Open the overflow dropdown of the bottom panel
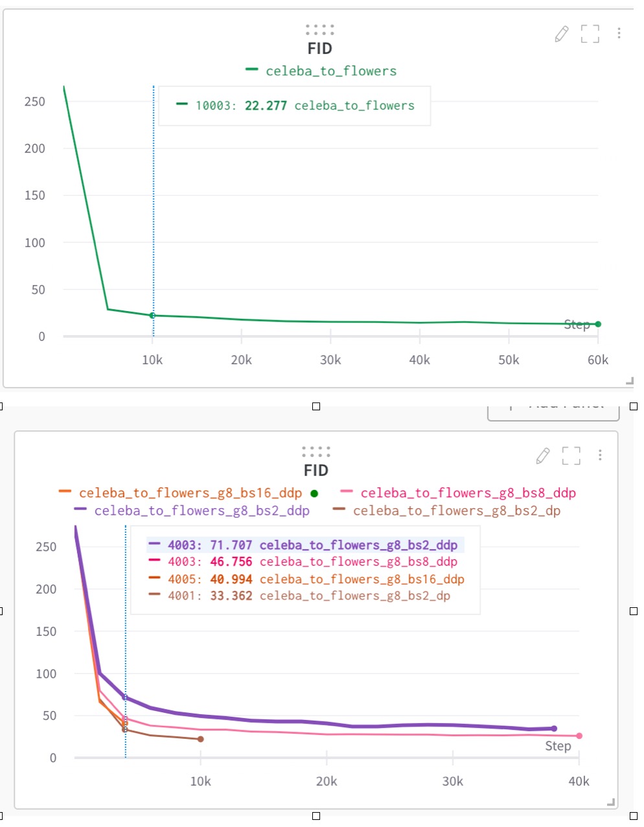644x827 pixels. coord(600,456)
